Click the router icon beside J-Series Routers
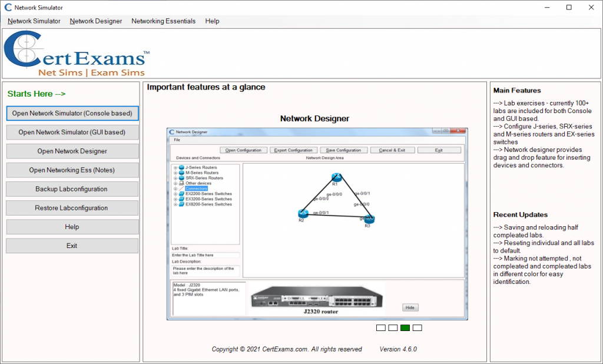 point(181,167)
